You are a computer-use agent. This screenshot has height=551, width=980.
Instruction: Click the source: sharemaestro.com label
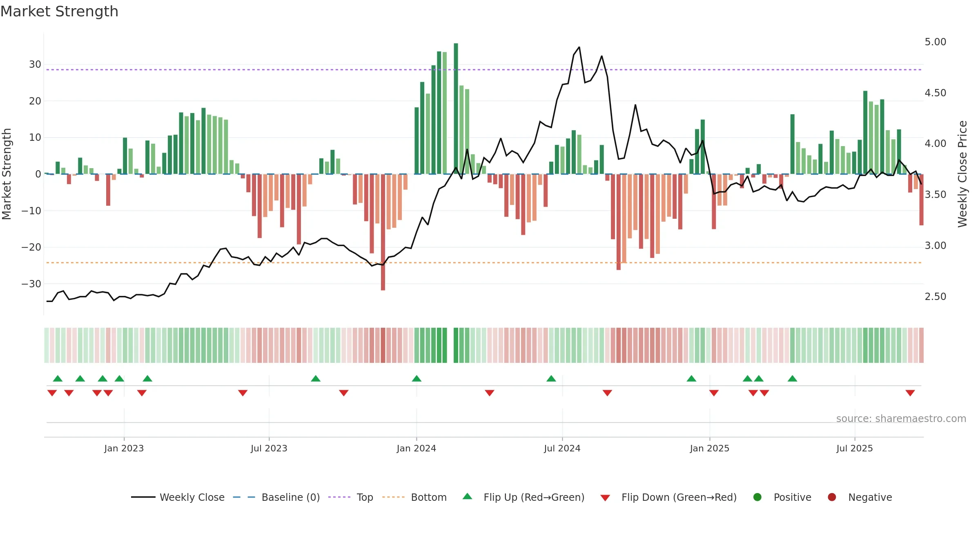(x=901, y=419)
